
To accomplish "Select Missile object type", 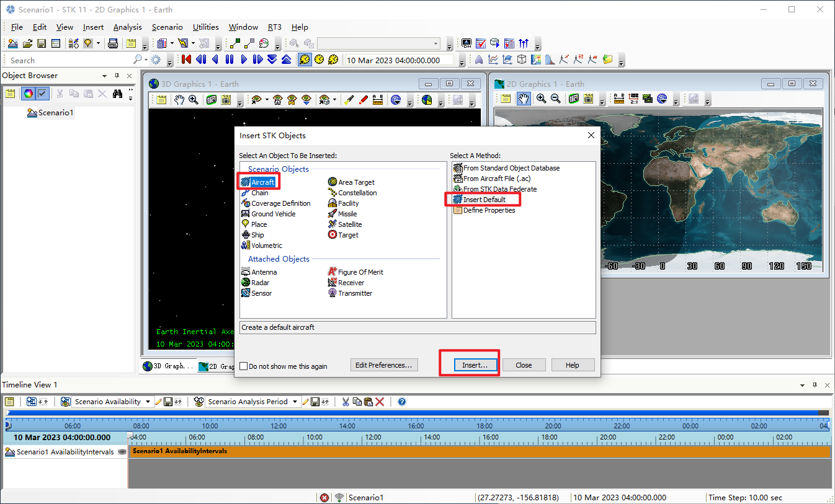I will pyautogui.click(x=342, y=214).
